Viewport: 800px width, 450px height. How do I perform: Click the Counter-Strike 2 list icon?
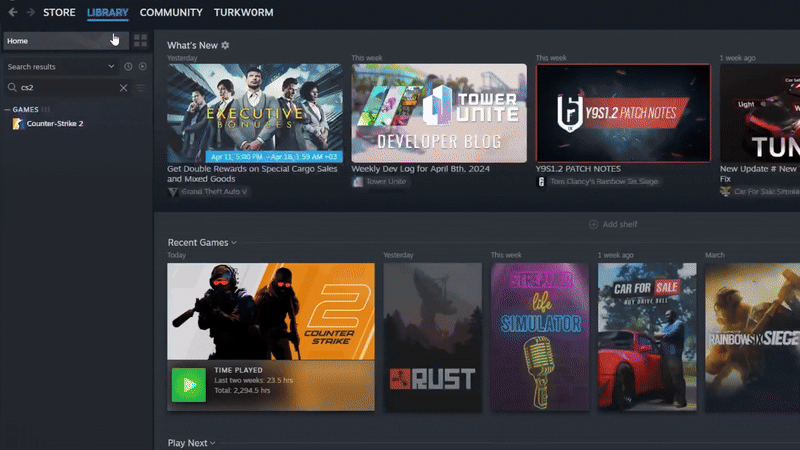point(18,123)
